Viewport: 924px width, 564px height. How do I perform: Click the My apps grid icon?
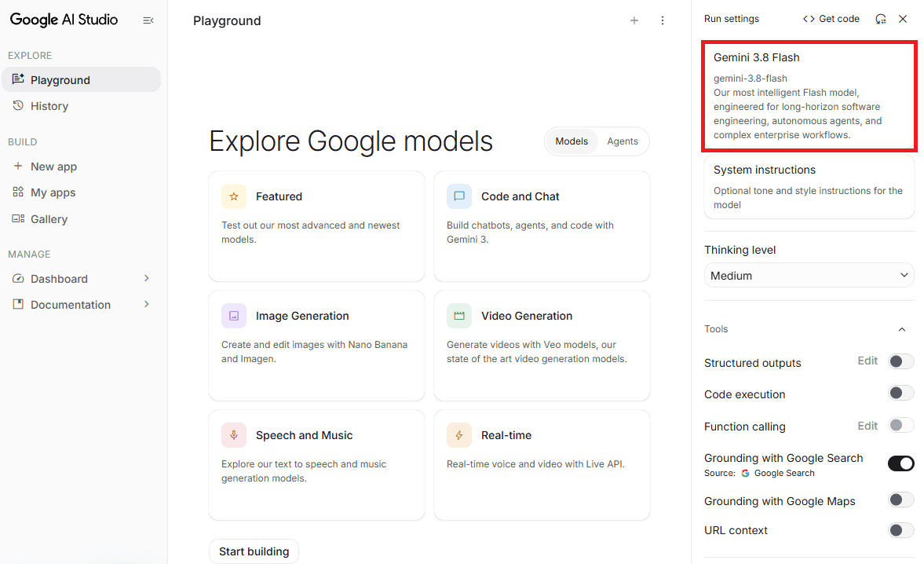click(x=18, y=192)
